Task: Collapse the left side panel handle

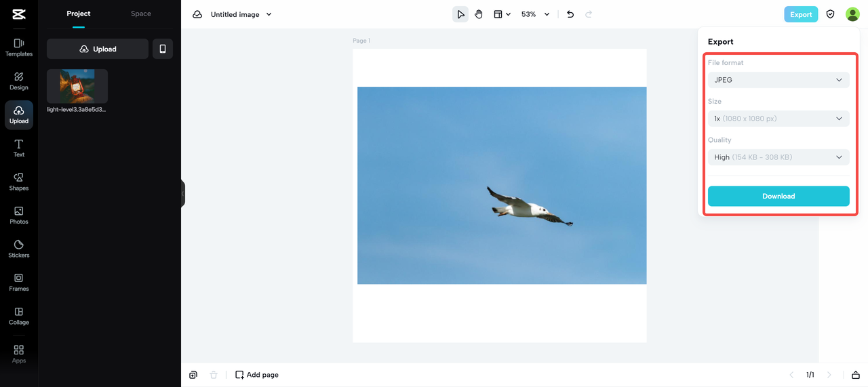Action: tap(182, 193)
